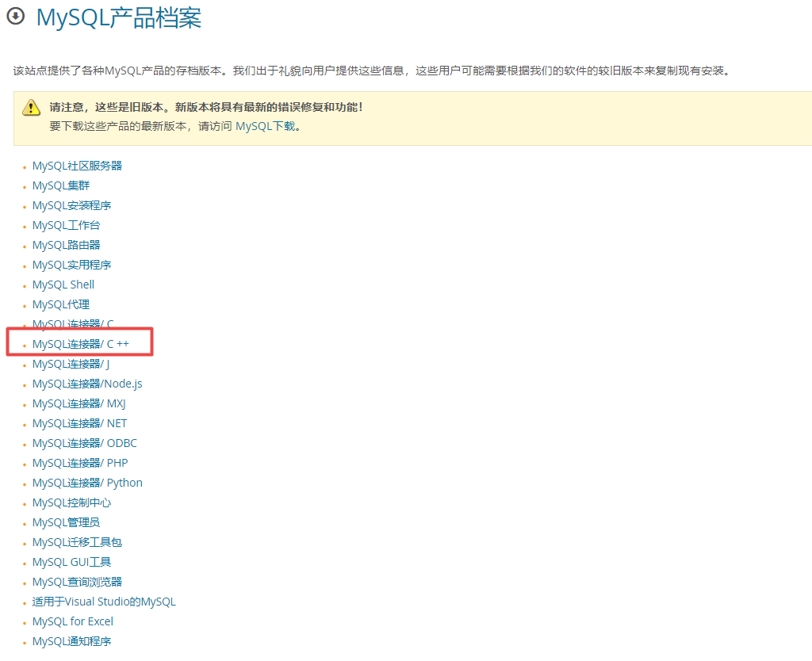Open the MySQL GUI工具 link
The height and width of the screenshot is (661, 812).
(71, 562)
